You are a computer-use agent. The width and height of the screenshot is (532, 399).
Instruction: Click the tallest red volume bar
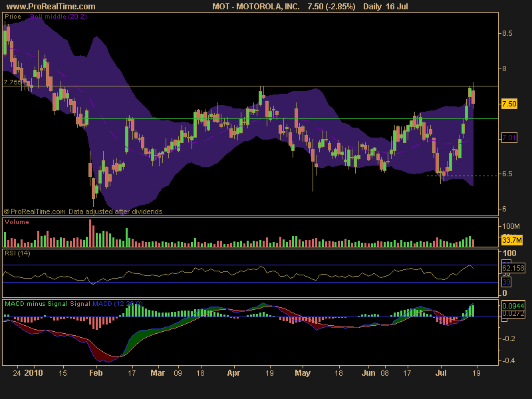[90, 233]
